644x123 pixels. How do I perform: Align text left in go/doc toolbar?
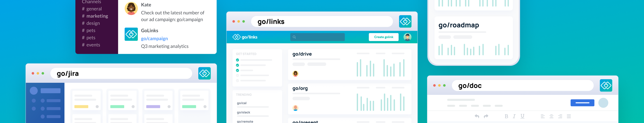[543, 116]
